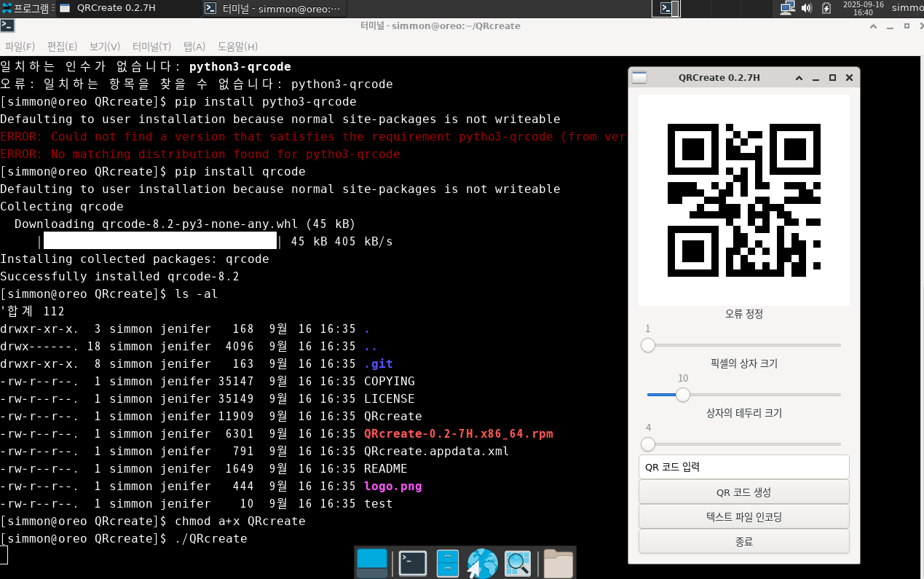Click the battery power tray icon
Viewport: 924px width, 579px height.
[826, 8]
